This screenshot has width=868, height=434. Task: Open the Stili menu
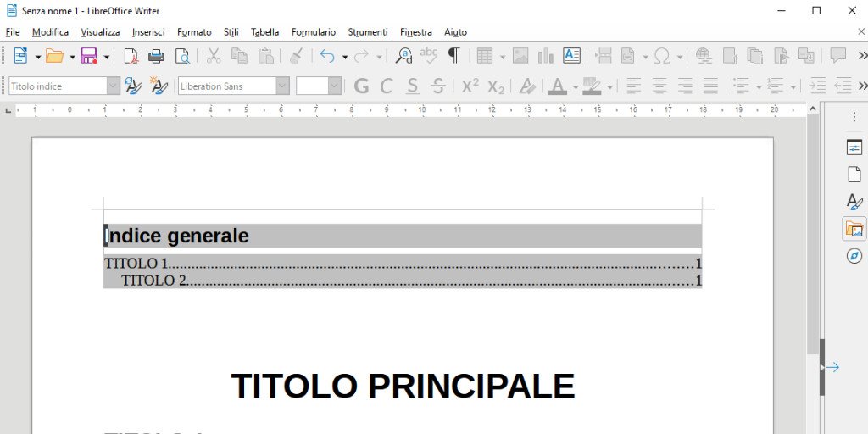tap(231, 32)
